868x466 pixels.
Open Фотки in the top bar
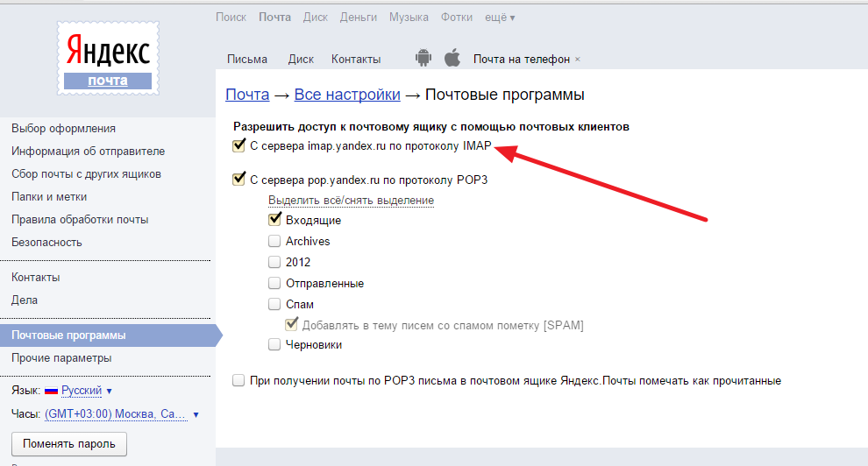point(457,18)
